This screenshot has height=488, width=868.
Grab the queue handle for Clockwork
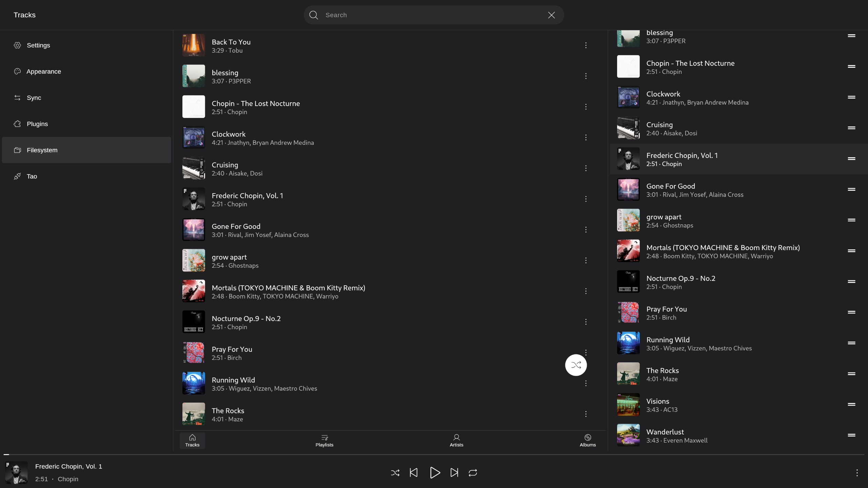[851, 97]
